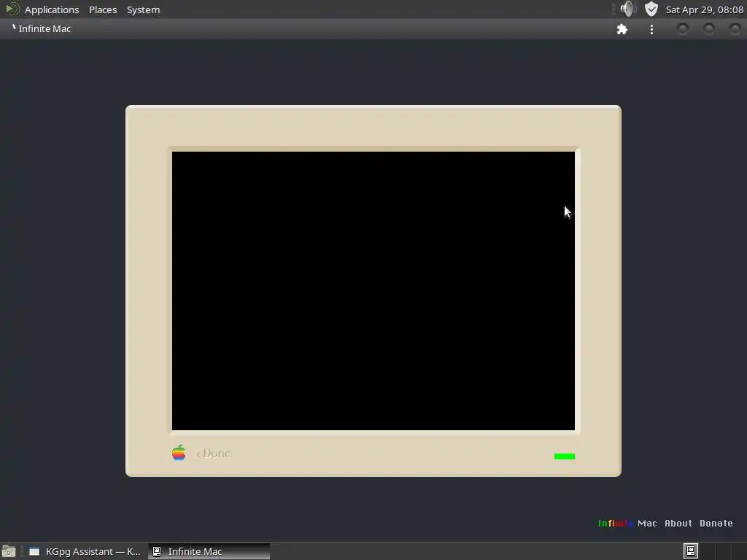747x560 pixels.
Task: Open the three-dot options menu
Action: pyautogui.click(x=651, y=29)
